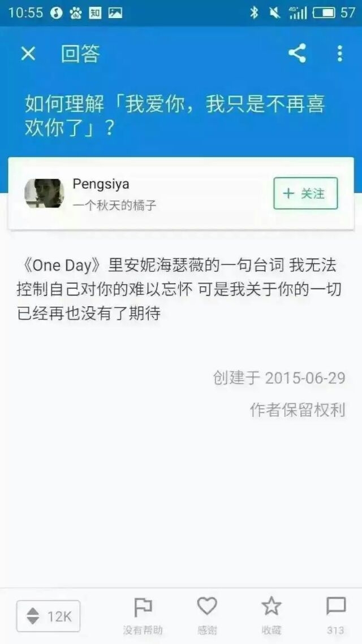362x644 pixels.
Task: Tap the Bluetooth status icon
Action: point(254,13)
